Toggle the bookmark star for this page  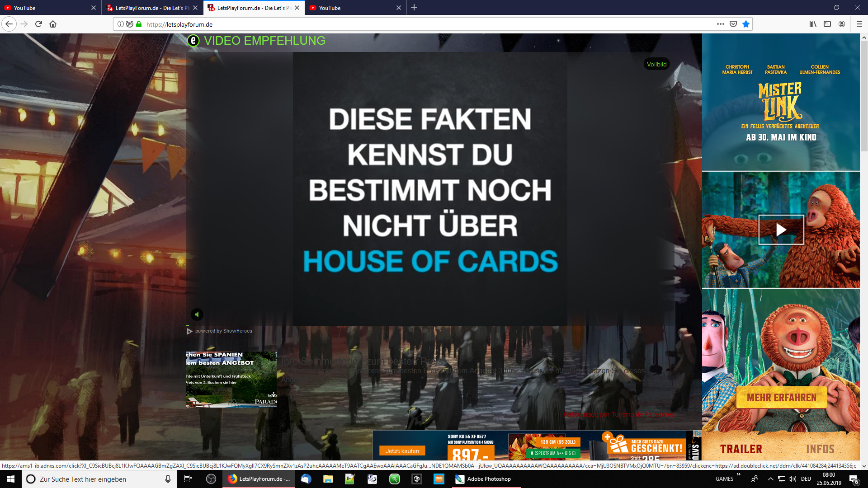pyautogui.click(x=746, y=24)
